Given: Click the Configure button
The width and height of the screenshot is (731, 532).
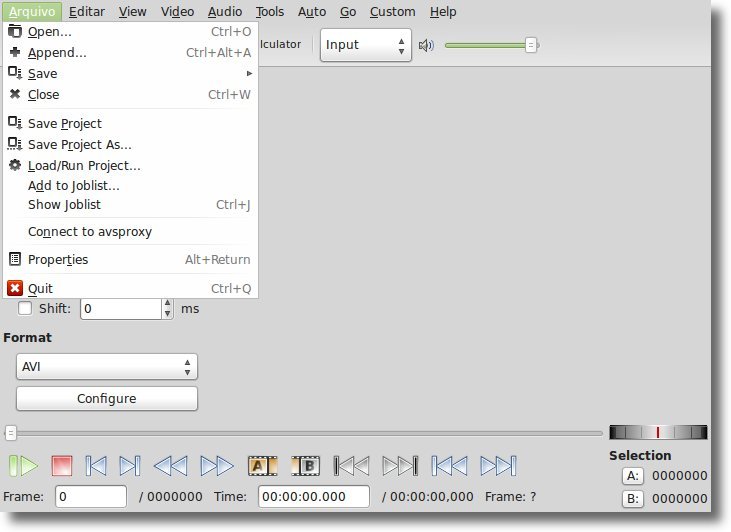Looking at the screenshot, I should coord(107,399).
